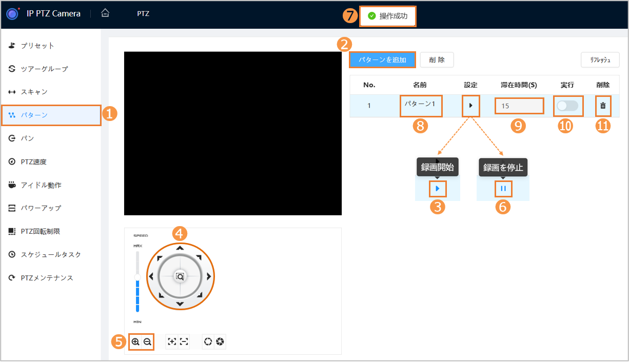629x364 pixels.
Task: Enable the 実行 toggle for パターン1
Action: pos(567,106)
